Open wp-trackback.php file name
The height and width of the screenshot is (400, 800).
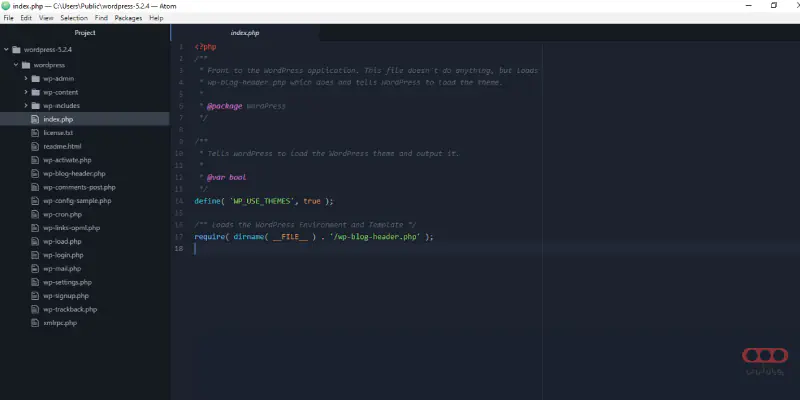click(x=70, y=309)
